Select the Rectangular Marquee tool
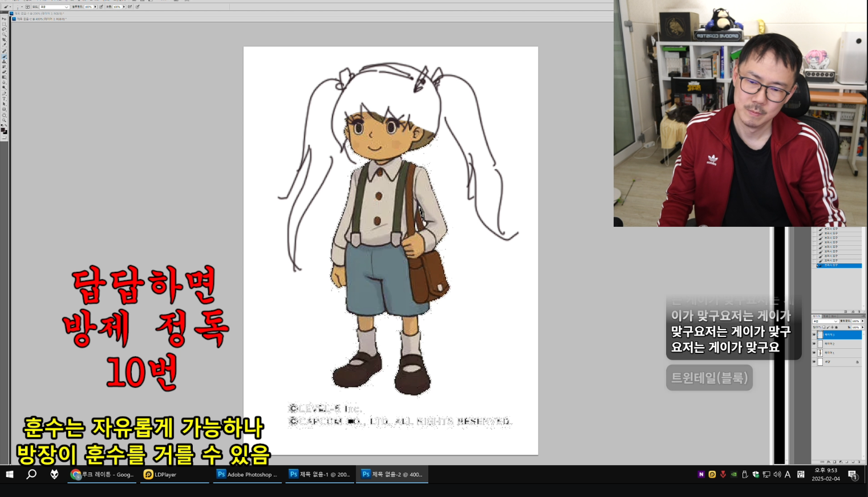868x497 pixels. pos(5,25)
